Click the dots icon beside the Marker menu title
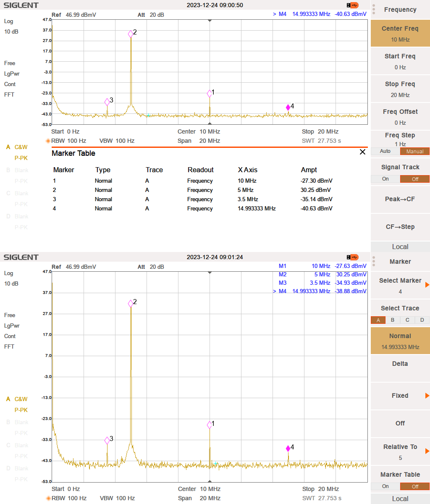The width and height of the screenshot is (430, 504). click(x=375, y=262)
